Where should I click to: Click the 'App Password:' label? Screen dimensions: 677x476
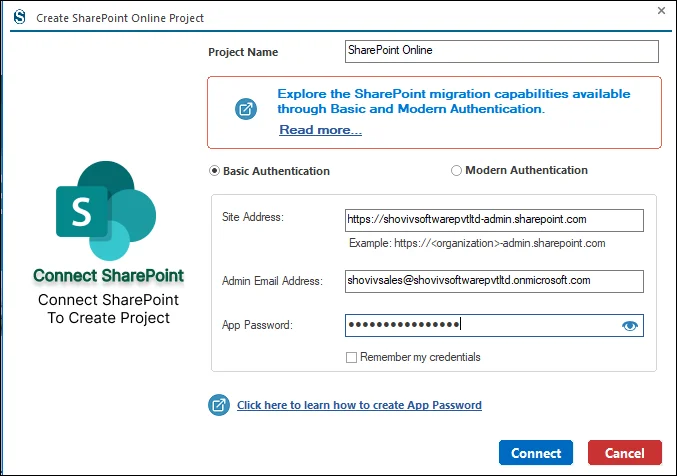257,325
